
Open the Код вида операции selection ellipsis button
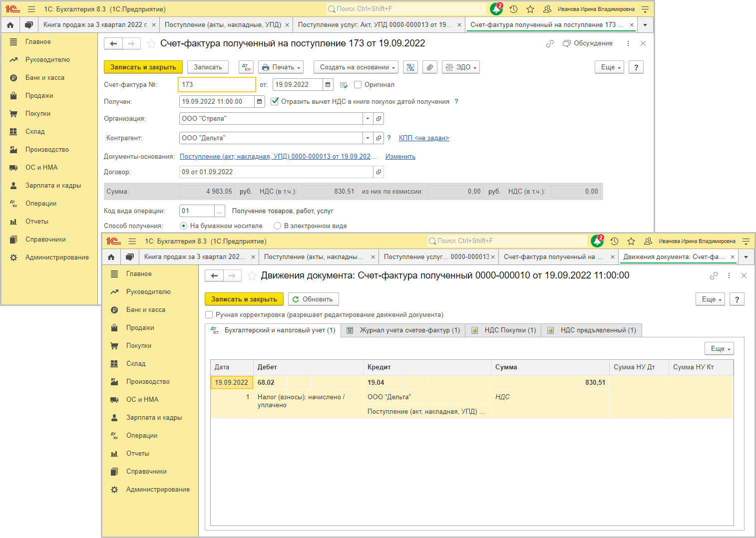click(x=220, y=211)
